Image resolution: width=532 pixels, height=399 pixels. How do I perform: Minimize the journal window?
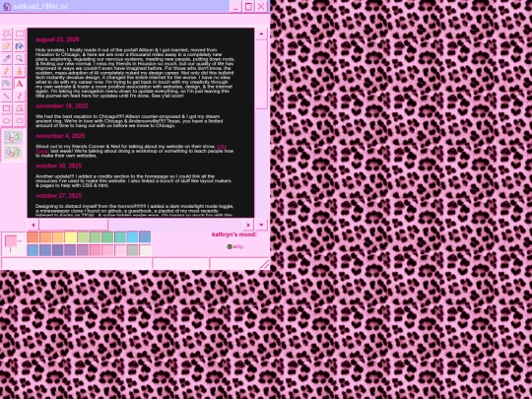point(235,7)
